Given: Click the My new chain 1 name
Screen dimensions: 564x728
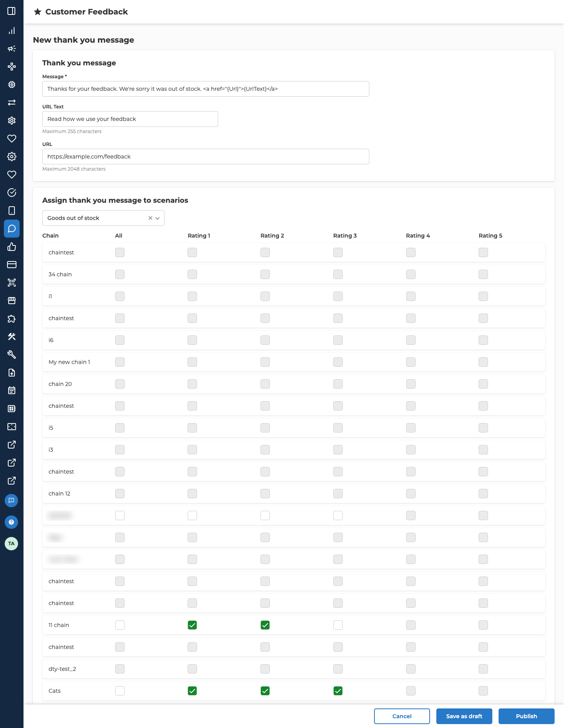Looking at the screenshot, I should (x=69, y=362).
